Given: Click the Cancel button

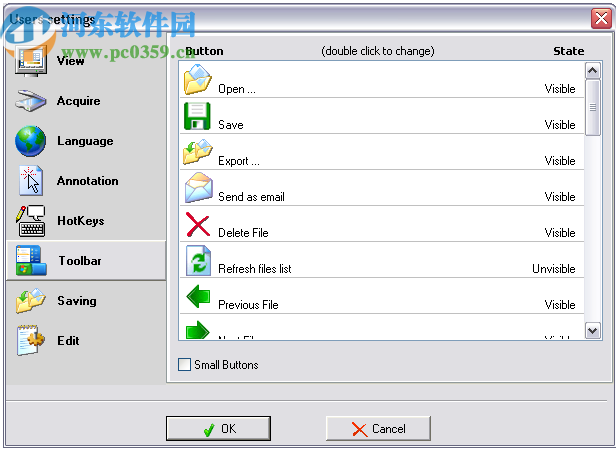Looking at the screenshot, I should coord(378,428).
